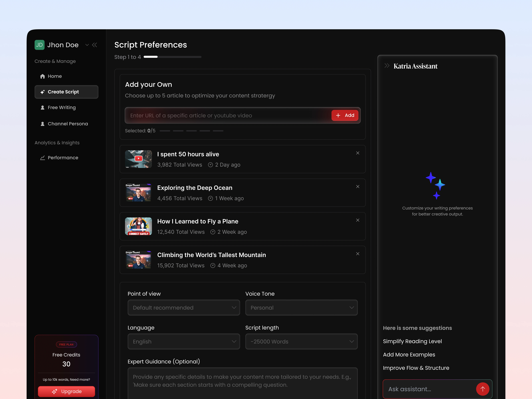Open the Point of view dropdown

tap(184, 308)
